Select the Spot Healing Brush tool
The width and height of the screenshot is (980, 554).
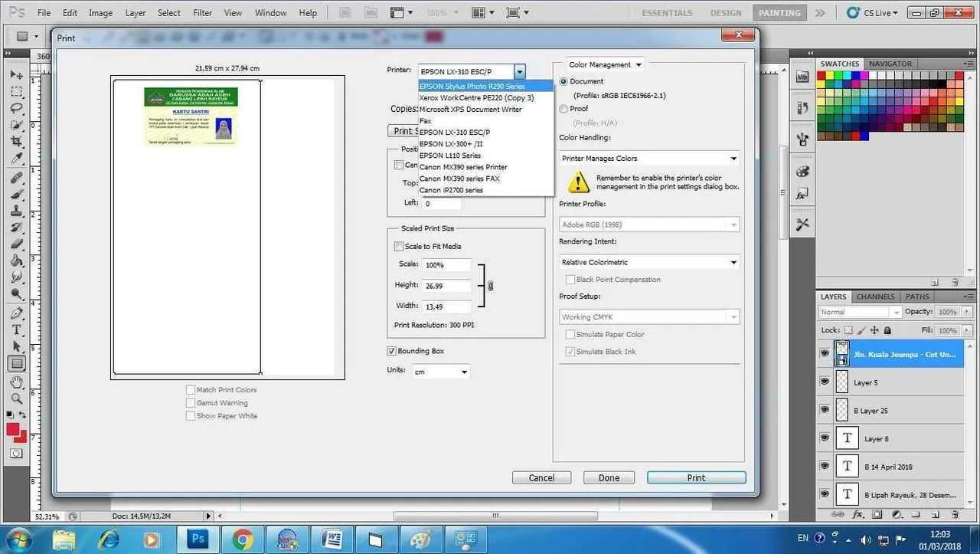click(16, 178)
